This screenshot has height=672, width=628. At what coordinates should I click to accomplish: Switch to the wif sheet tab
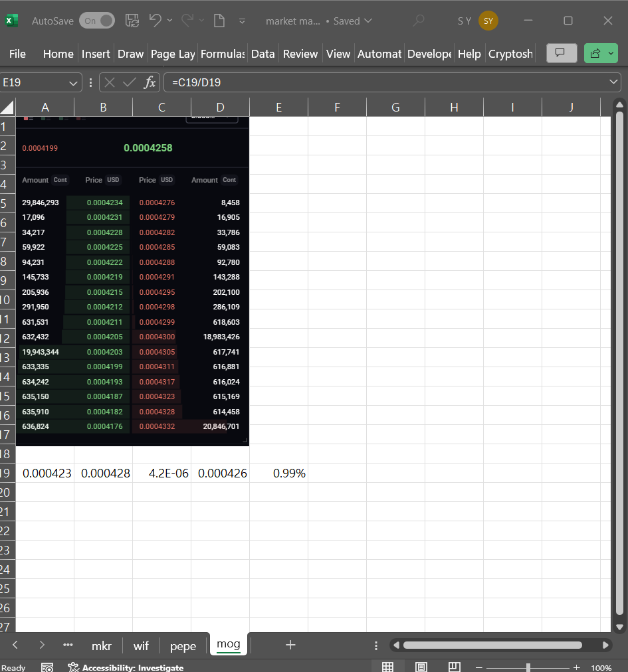(141, 645)
